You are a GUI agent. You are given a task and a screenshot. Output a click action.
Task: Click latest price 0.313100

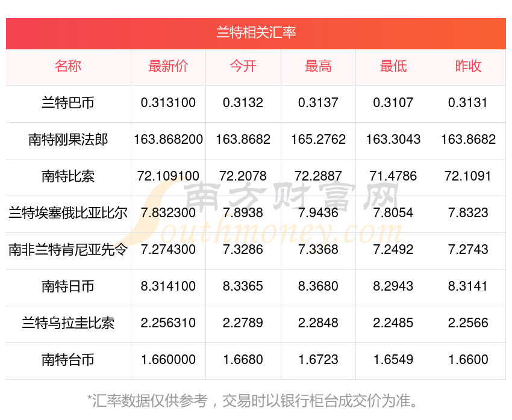tap(168, 103)
